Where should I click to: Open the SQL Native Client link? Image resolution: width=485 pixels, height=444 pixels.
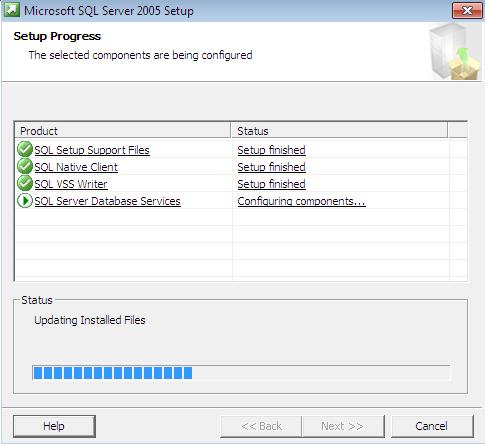click(76, 167)
